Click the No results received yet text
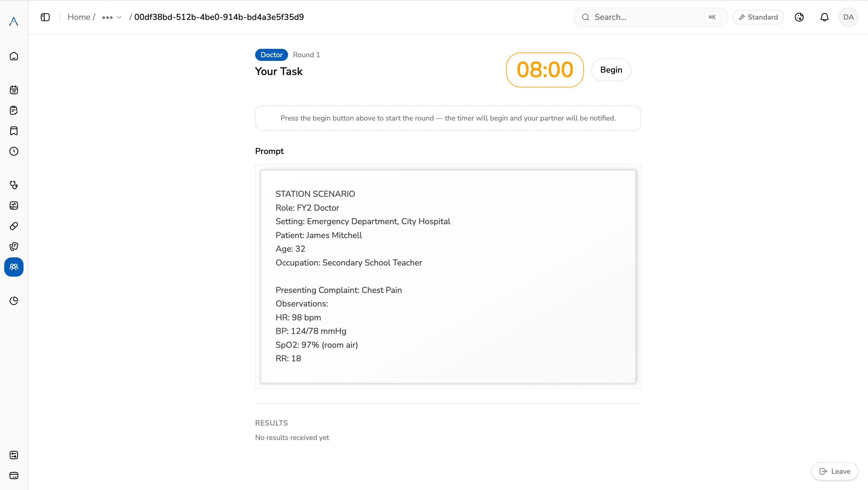868x490 pixels. pyautogui.click(x=292, y=438)
